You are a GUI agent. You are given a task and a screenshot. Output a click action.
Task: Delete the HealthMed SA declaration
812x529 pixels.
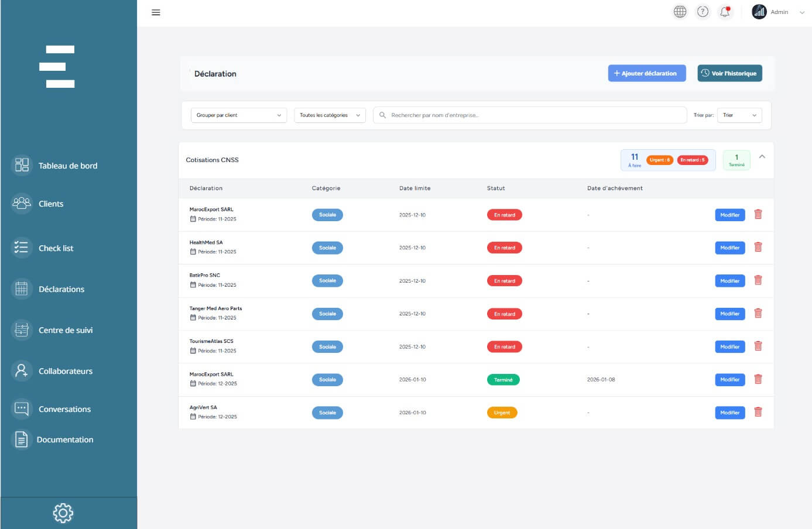(x=758, y=248)
